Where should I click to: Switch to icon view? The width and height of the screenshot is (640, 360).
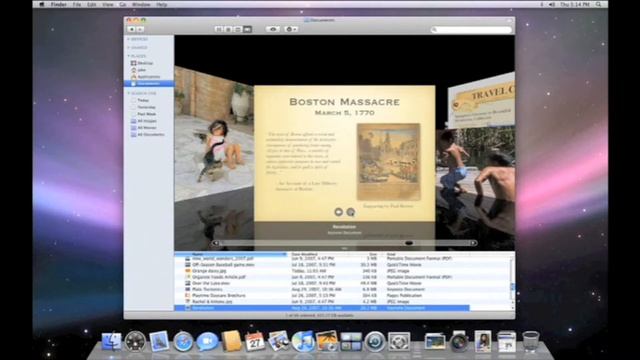coord(219,29)
